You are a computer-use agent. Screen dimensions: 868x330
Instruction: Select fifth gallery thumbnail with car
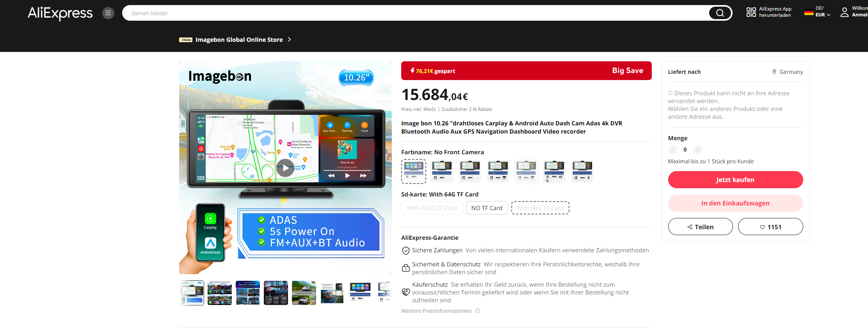click(304, 293)
